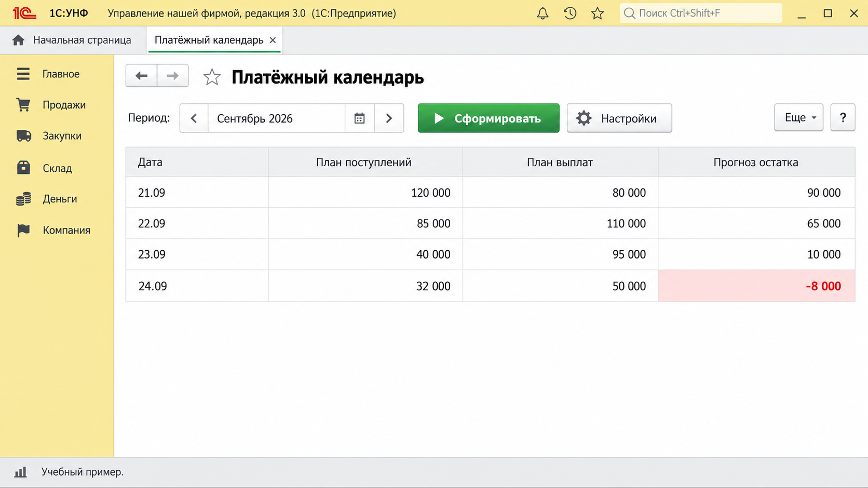Open the help question mark button
The width and height of the screenshot is (868, 488).
(x=843, y=117)
